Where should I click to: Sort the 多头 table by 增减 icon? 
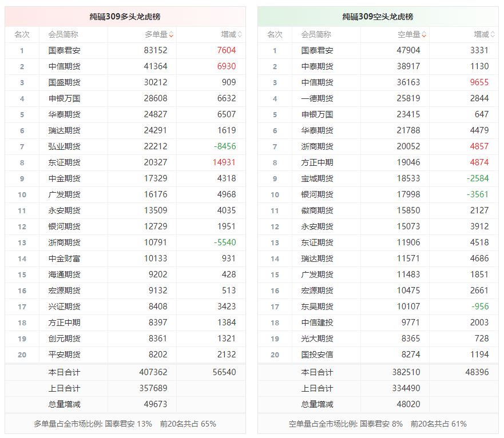click(x=240, y=35)
